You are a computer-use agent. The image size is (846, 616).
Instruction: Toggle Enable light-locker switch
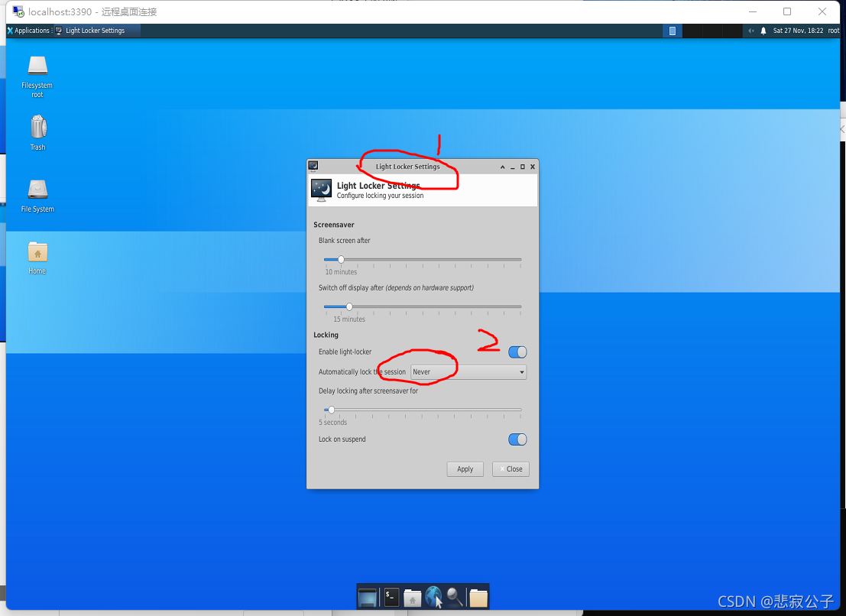tap(517, 352)
